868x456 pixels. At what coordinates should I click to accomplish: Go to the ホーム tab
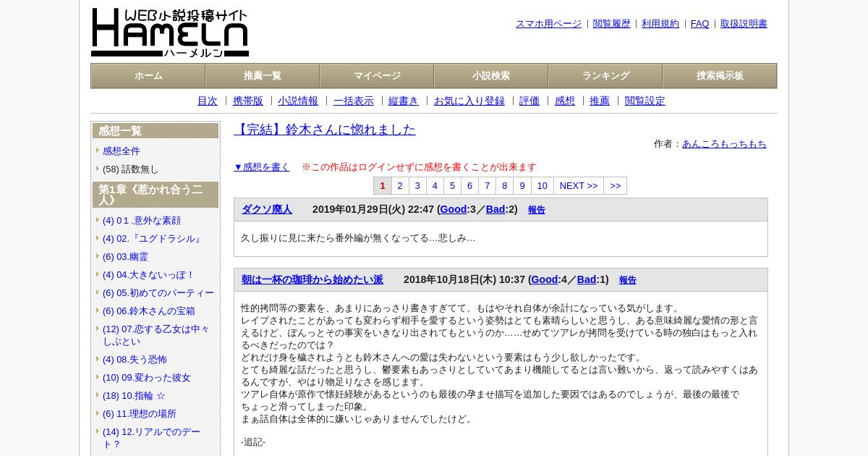click(x=148, y=76)
